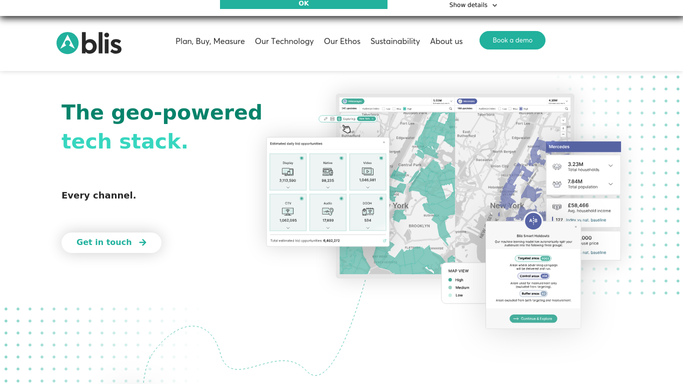
Task: Click the Book a demo button
Action: [x=512, y=40]
